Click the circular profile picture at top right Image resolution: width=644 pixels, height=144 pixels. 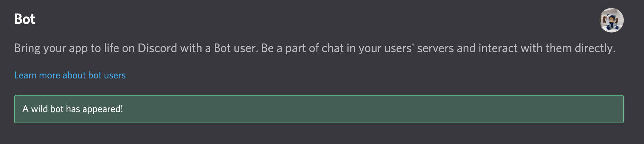click(611, 20)
